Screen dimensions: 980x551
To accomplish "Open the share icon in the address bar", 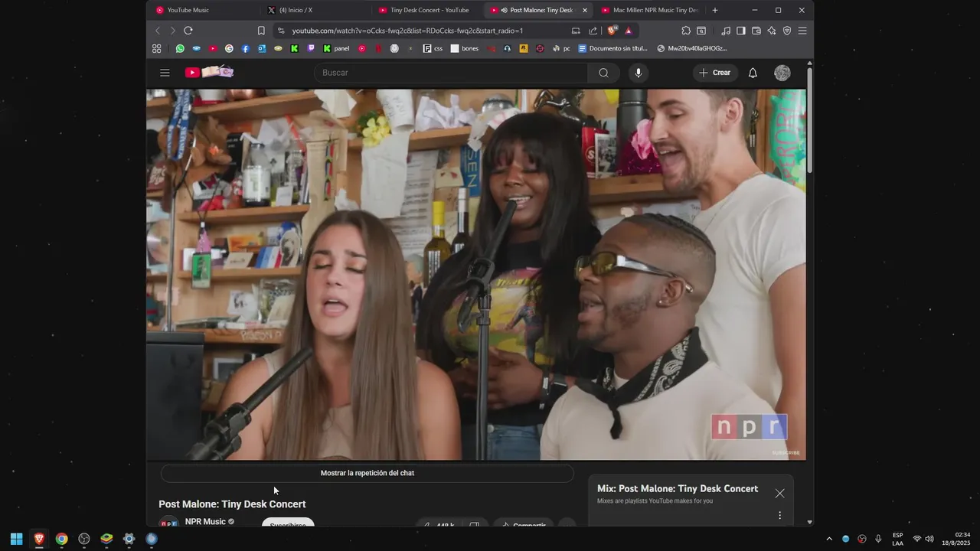I will pyautogui.click(x=593, y=31).
